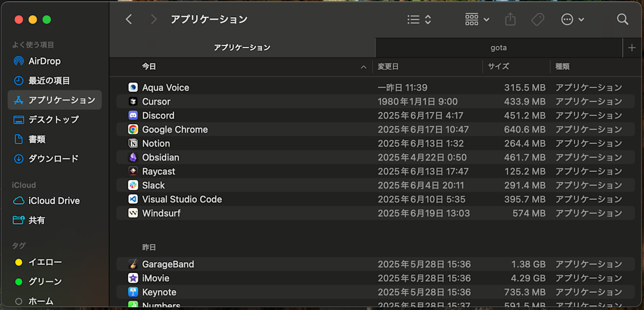Click the よく使う項目 sidebar section header
The height and width of the screenshot is (310, 644).
33,45
